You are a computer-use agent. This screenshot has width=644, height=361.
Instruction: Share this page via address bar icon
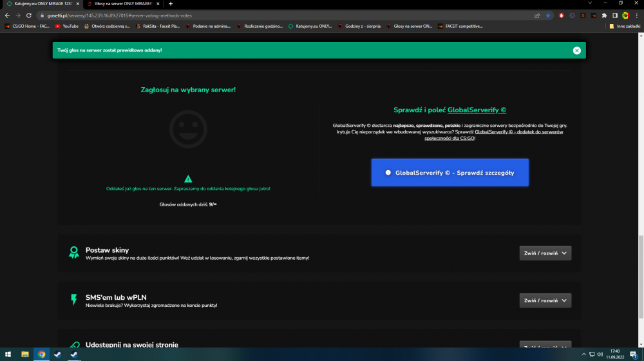[537, 15]
